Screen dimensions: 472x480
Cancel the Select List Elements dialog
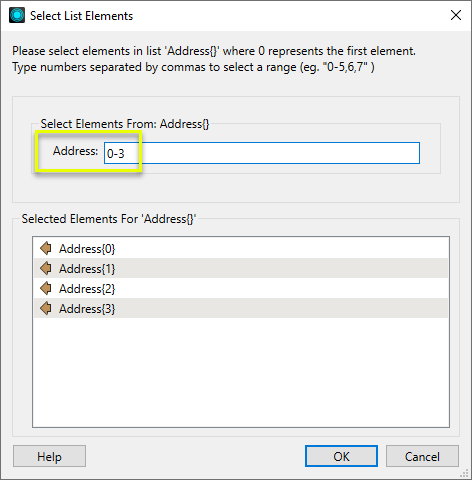[422, 456]
